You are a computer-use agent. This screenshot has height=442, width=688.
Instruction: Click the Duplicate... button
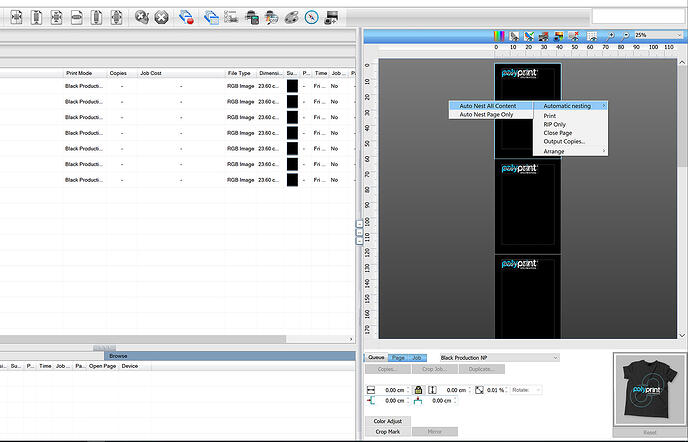pos(481,369)
